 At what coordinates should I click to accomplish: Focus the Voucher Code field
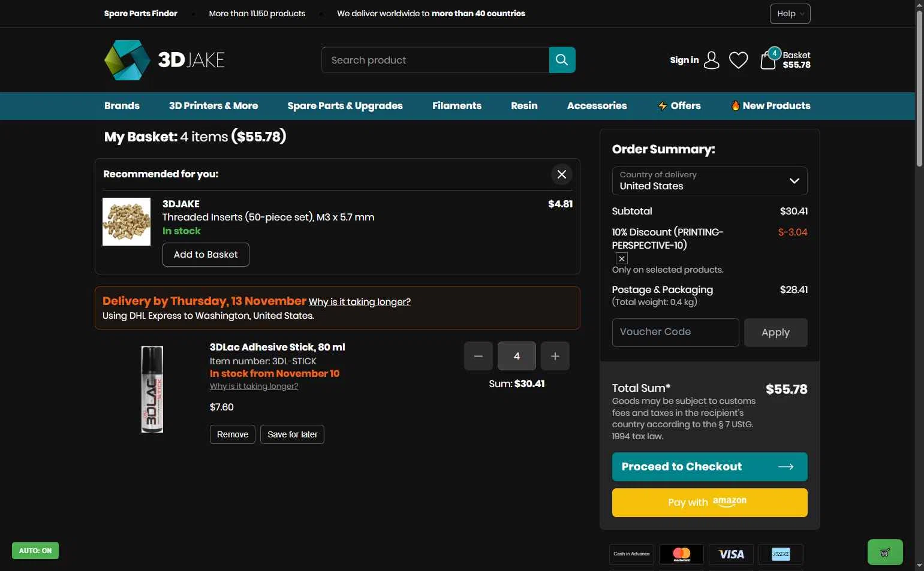tap(675, 333)
